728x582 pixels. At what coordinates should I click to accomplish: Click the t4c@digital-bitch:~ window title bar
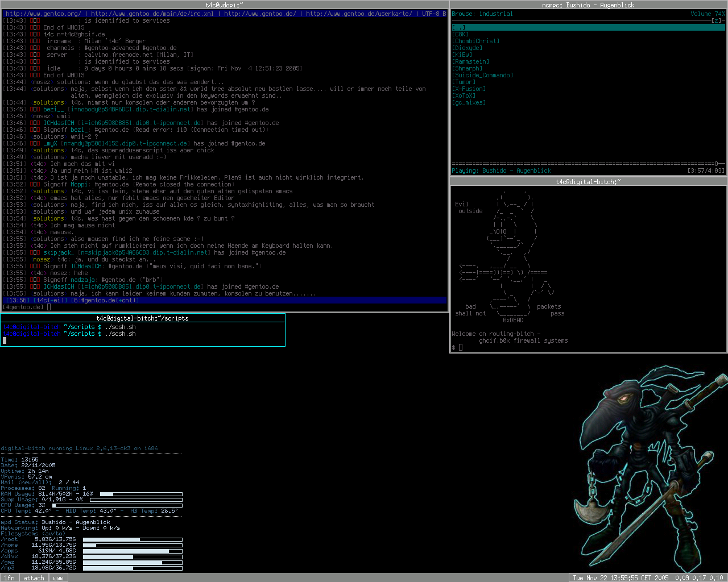pyautogui.click(x=588, y=182)
